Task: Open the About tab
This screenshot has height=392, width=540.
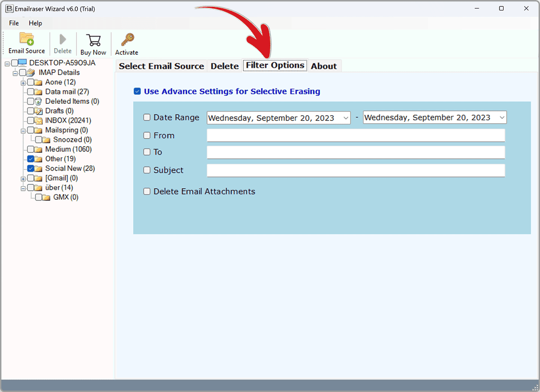Action: pyautogui.click(x=324, y=66)
